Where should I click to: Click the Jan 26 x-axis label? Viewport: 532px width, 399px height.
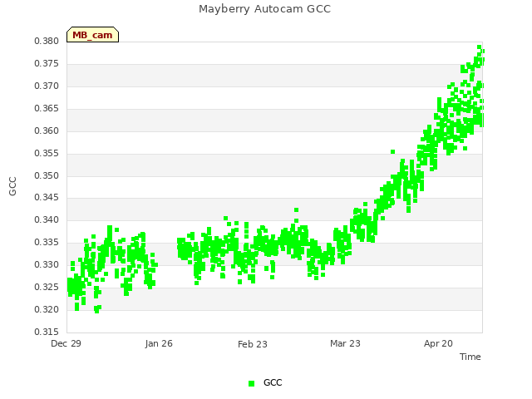point(159,343)
